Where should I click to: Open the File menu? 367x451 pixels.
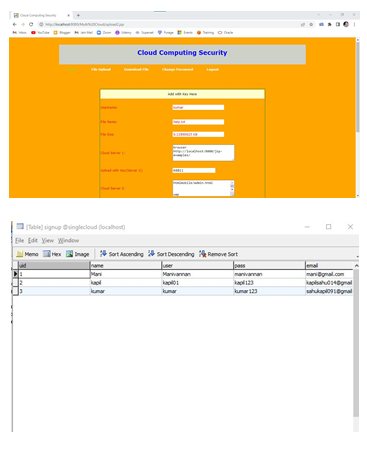click(x=19, y=240)
